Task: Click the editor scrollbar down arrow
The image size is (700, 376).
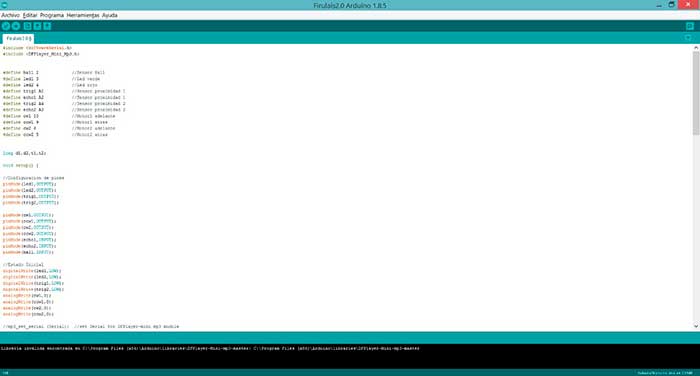Action: click(x=696, y=326)
